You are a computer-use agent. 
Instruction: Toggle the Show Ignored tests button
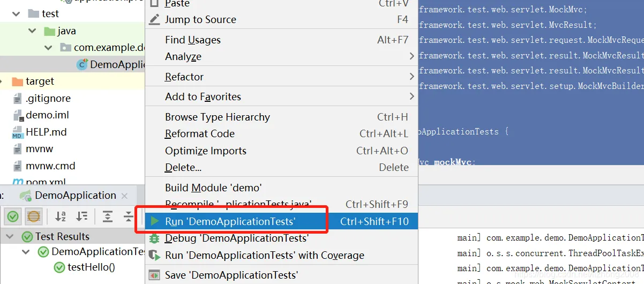coord(34,216)
